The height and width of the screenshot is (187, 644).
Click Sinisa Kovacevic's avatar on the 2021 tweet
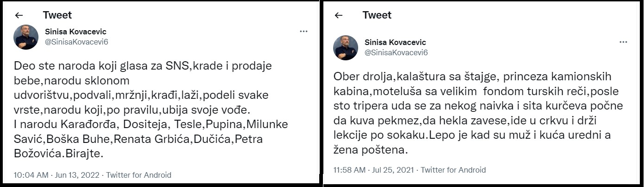(x=346, y=47)
